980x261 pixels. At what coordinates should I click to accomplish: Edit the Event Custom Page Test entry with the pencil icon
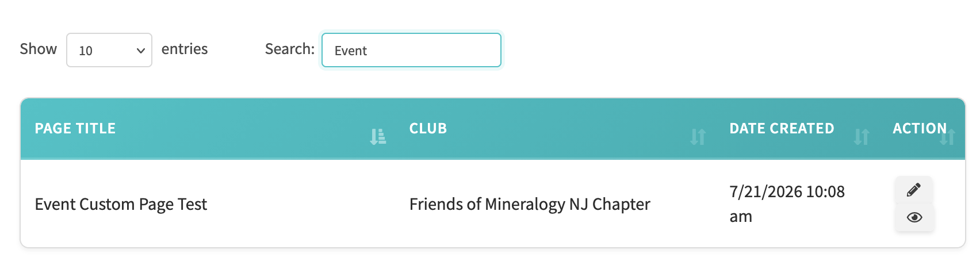pos(913,190)
